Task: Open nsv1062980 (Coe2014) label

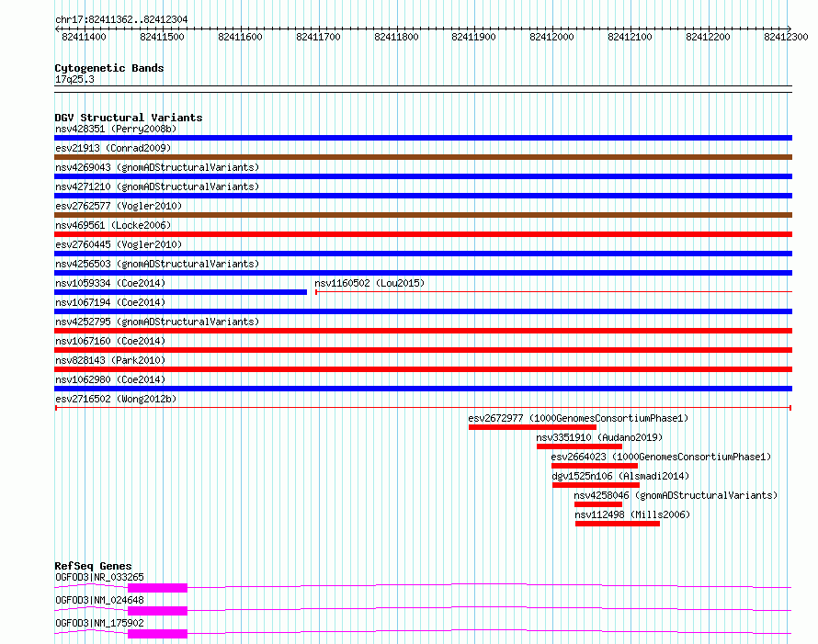Action: (110, 379)
